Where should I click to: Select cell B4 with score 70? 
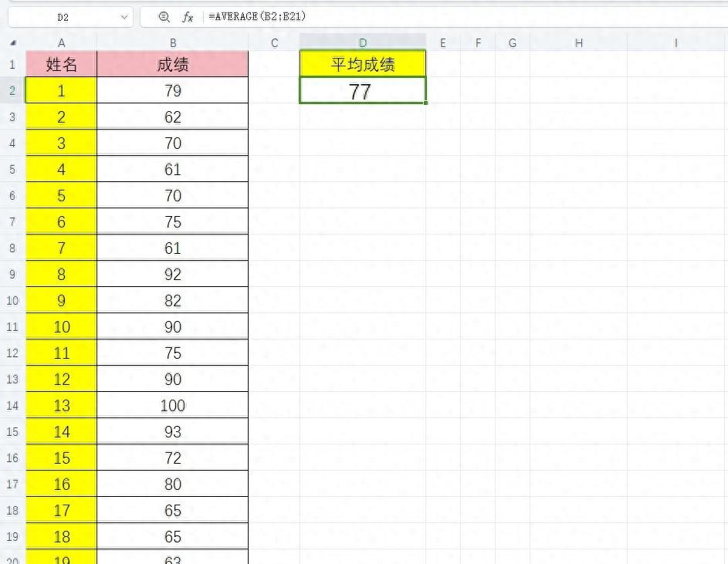point(173,143)
